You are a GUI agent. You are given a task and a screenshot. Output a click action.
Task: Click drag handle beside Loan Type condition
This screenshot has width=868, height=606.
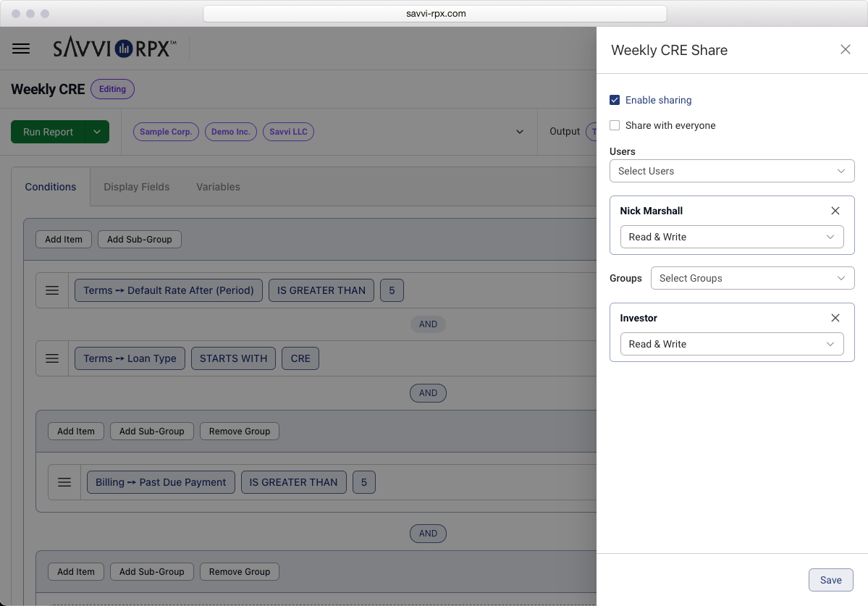52,358
